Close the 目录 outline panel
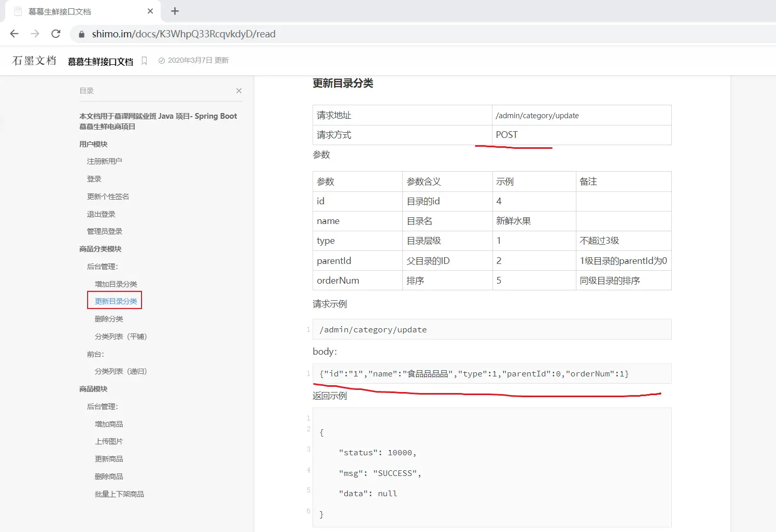This screenshot has width=776, height=532. pyautogui.click(x=239, y=91)
